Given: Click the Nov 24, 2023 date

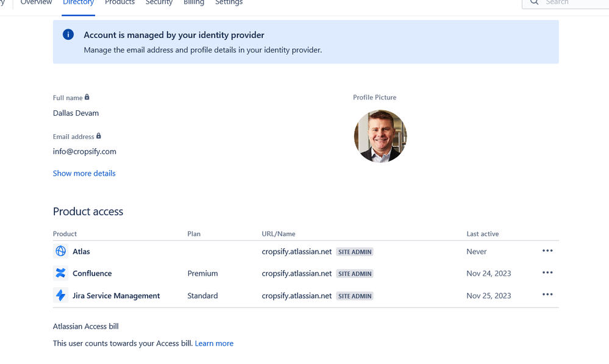Looking at the screenshot, I should 488,273.
